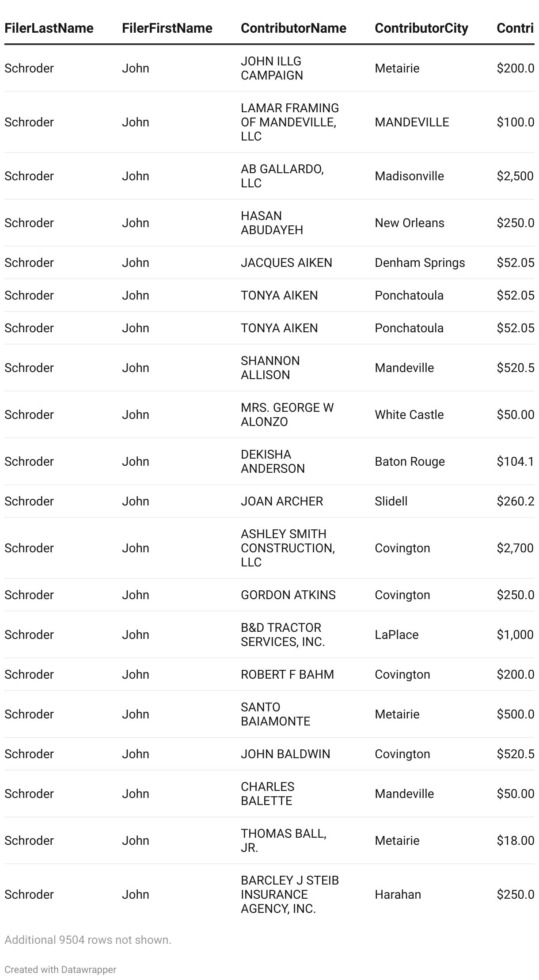Select the ContributorCity column header
This screenshot has width=539, height=980.
421,28
